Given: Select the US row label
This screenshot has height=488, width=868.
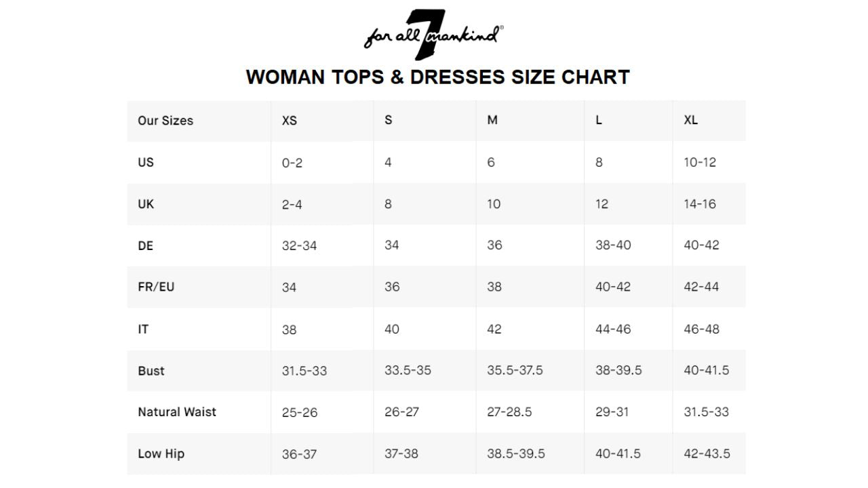Looking at the screenshot, I should pyautogui.click(x=146, y=162).
